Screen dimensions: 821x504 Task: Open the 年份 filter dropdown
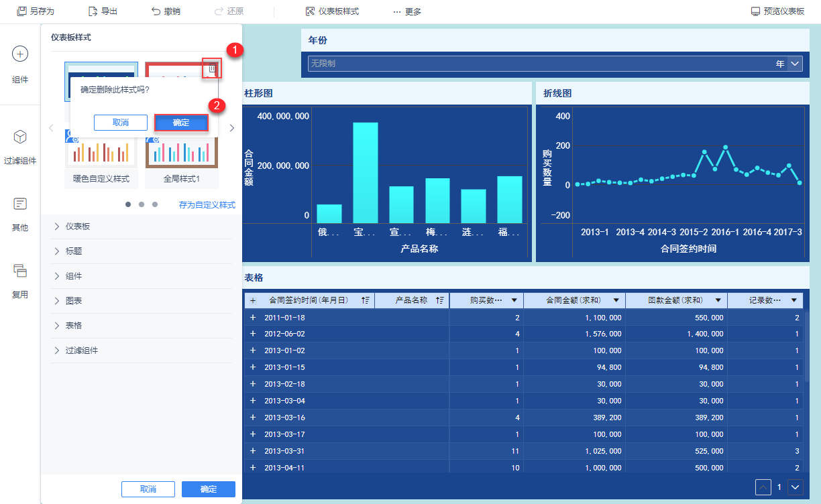(x=795, y=64)
